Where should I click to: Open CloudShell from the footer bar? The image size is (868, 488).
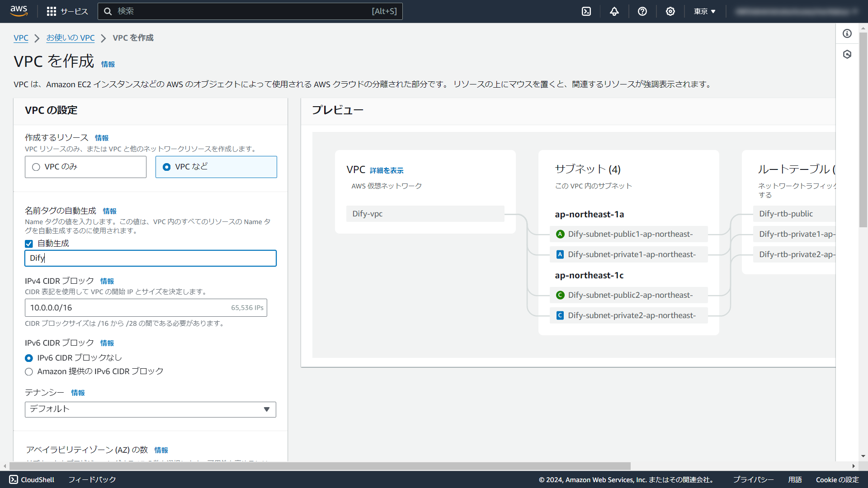point(32,479)
